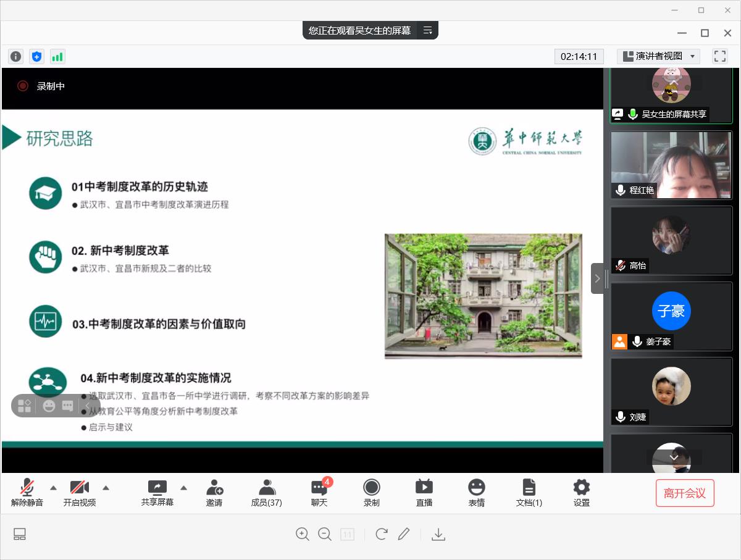
Task: Click Leave Meeting (离开会议) button
Action: 684,493
